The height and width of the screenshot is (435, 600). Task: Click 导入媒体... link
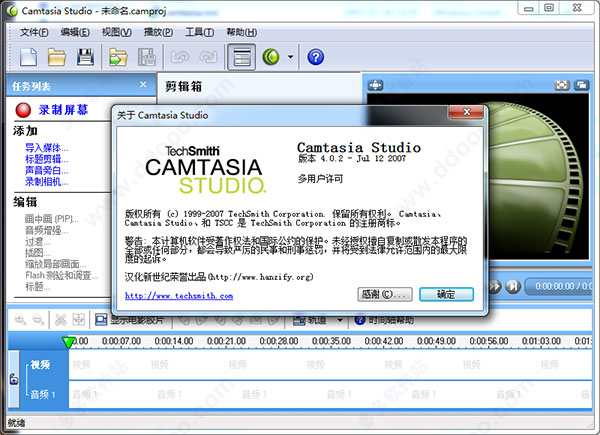click(47, 148)
